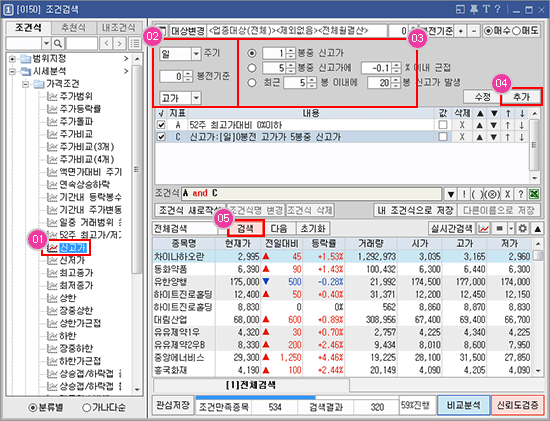Move condition A down with filled triangle
The image size is (550, 421).
pyautogui.click(x=494, y=125)
